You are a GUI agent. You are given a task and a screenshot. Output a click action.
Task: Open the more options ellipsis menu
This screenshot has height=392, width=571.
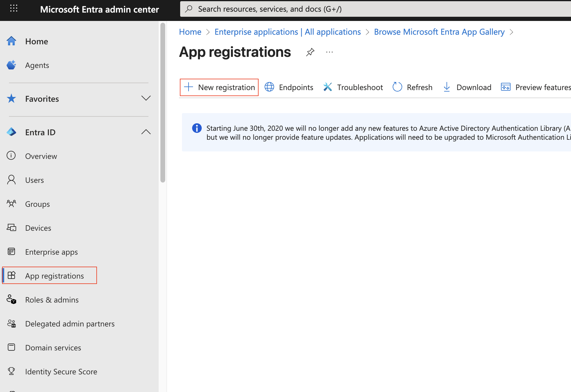tap(329, 52)
